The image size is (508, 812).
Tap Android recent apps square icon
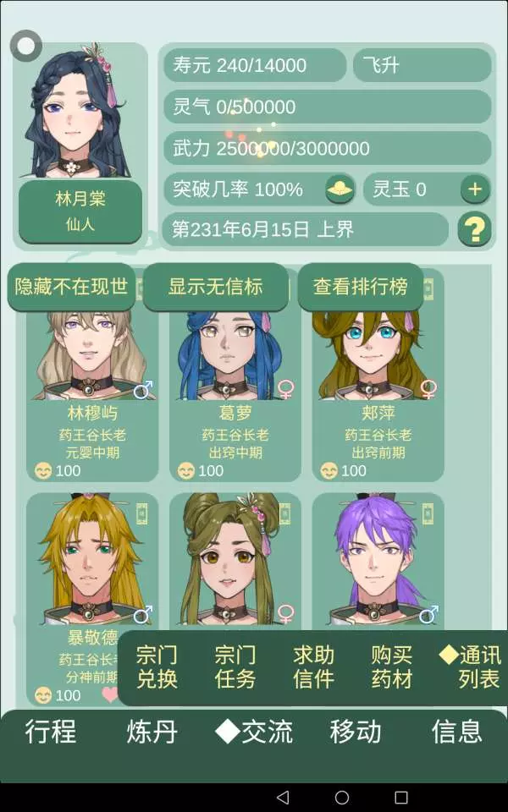click(x=401, y=797)
